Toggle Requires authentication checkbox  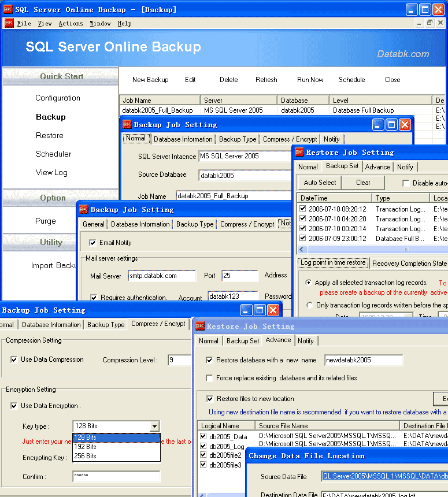pos(94,297)
